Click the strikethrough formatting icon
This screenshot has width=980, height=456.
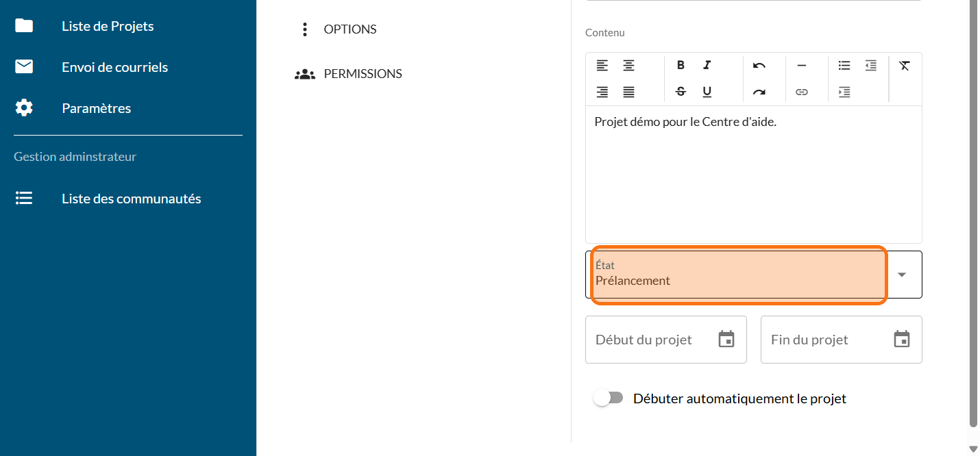pos(681,92)
